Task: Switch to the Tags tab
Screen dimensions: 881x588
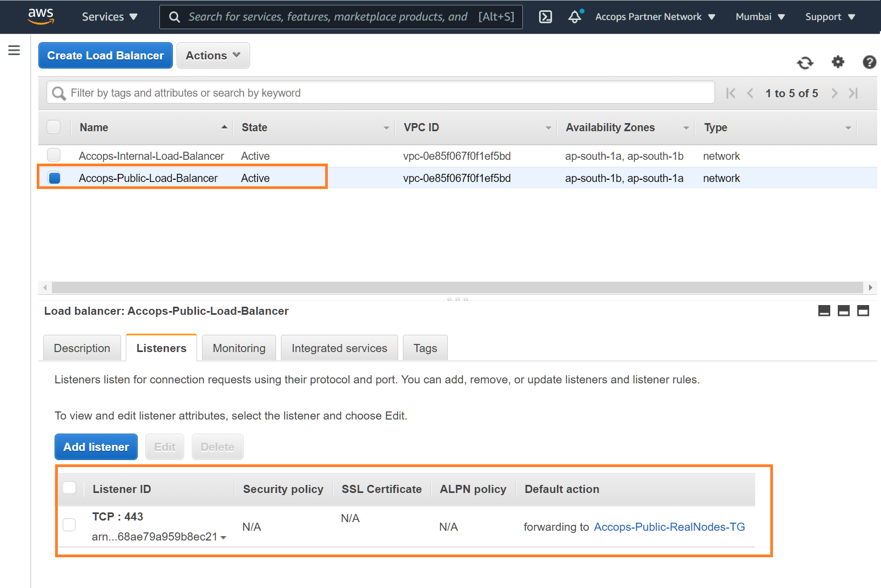Action: [x=426, y=348]
